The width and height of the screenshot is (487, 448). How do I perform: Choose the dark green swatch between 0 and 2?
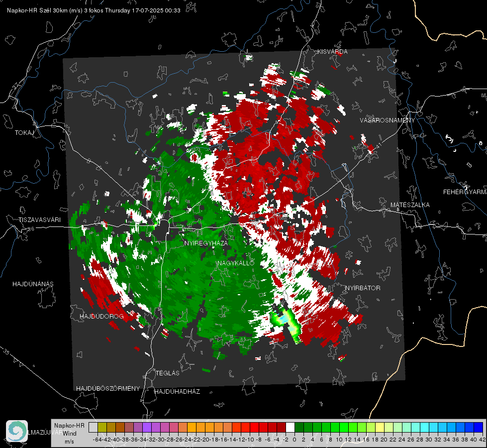[299, 428]
